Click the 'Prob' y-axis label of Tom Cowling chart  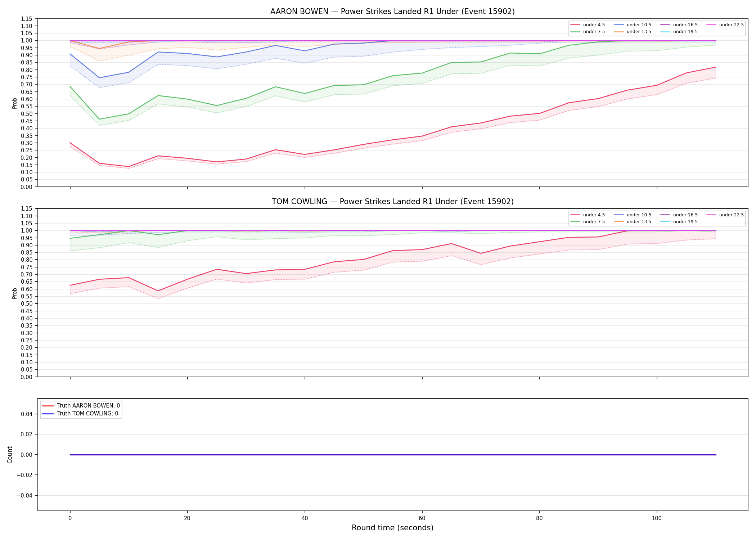pyautogui.click(x=14, y=293)
